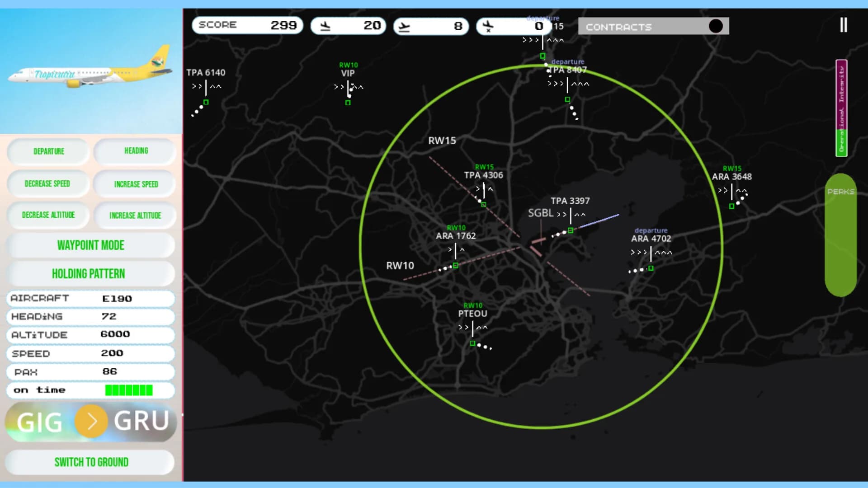Select aircraft TPA 6140 marker
Screen dimensions: 868x488
pyautogui.click(x=206, y=102)
